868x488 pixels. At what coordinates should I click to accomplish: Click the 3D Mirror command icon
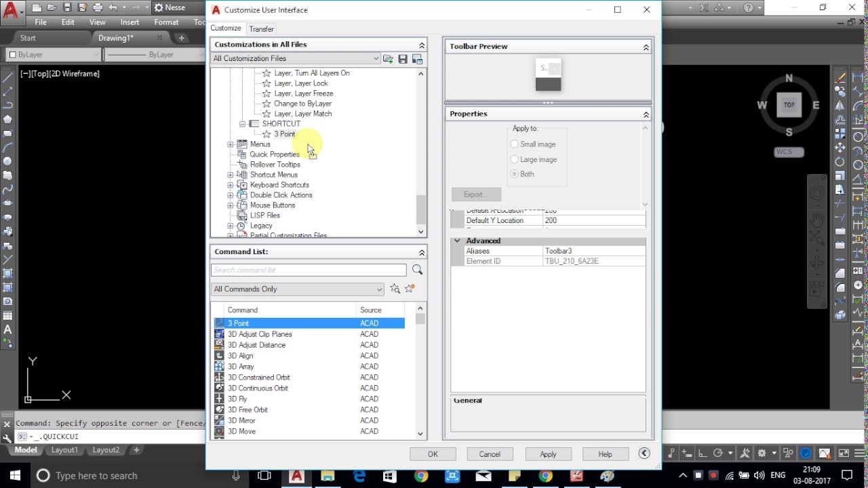coord(219,421)
